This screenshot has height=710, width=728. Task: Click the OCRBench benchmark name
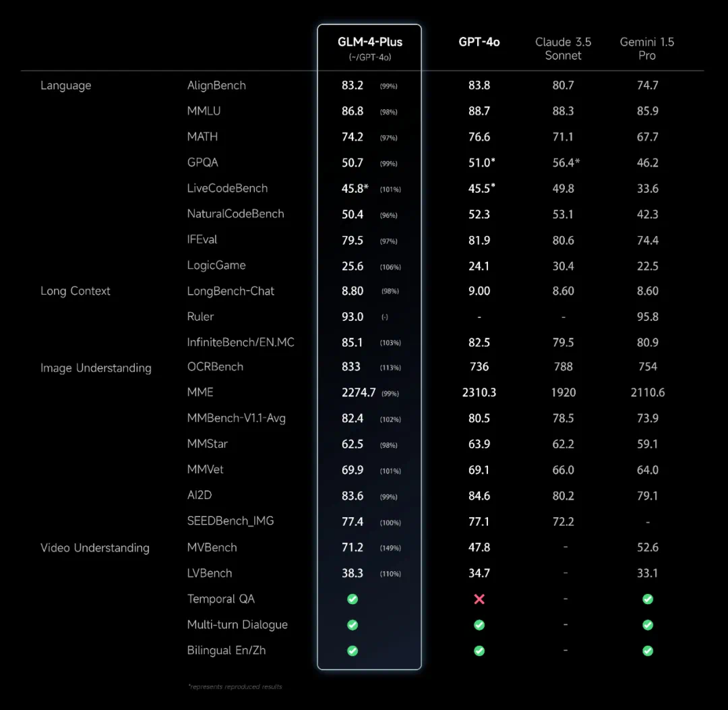(215, 367)
